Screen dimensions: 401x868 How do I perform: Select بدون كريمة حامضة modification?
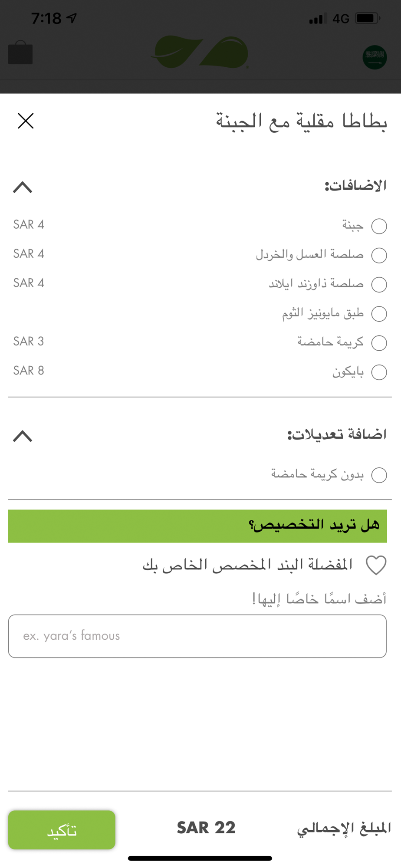click(x=379, y=475)
